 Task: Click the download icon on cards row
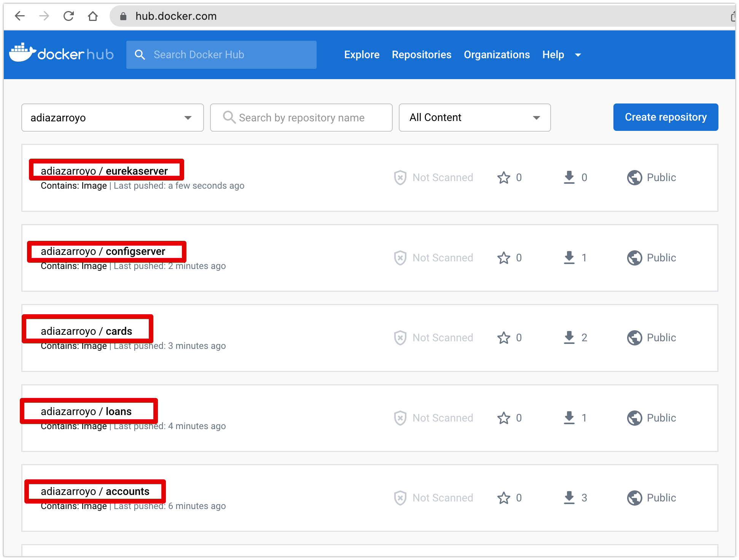pyautogui.click(x=569, y=338)
